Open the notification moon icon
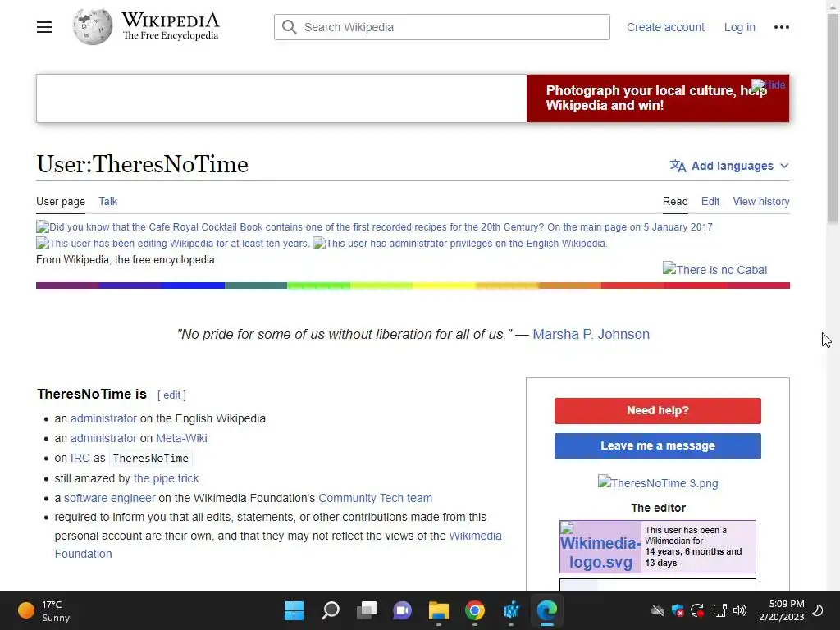 pyautogui.click(x=818, y=610)
